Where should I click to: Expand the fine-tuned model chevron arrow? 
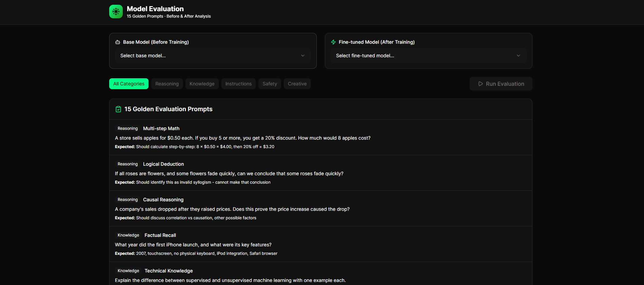(518, 56)
